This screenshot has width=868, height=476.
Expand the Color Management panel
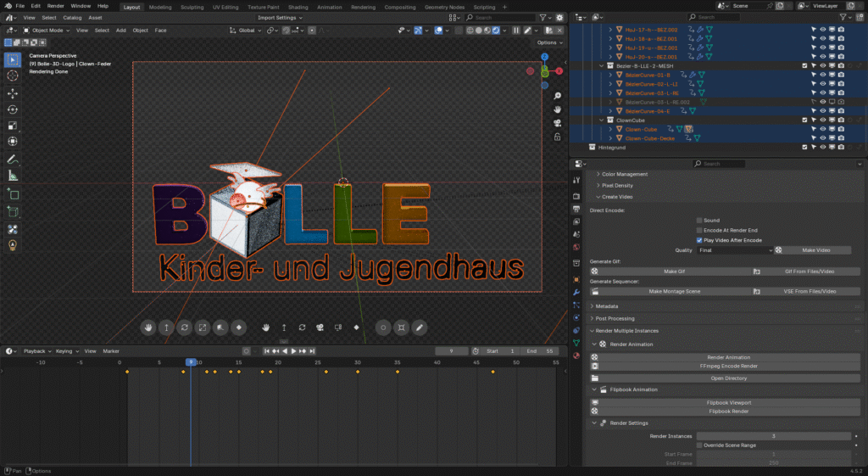pos(625,175)
